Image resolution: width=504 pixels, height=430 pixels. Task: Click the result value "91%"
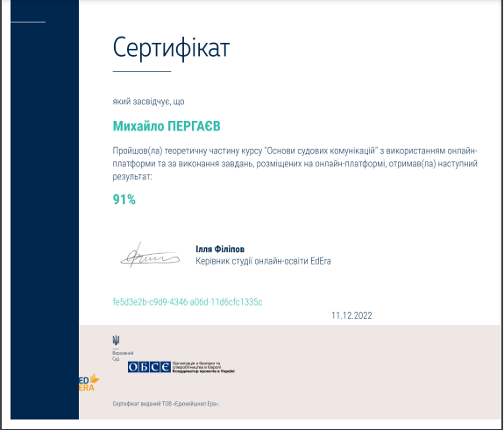tap(124, 200)
